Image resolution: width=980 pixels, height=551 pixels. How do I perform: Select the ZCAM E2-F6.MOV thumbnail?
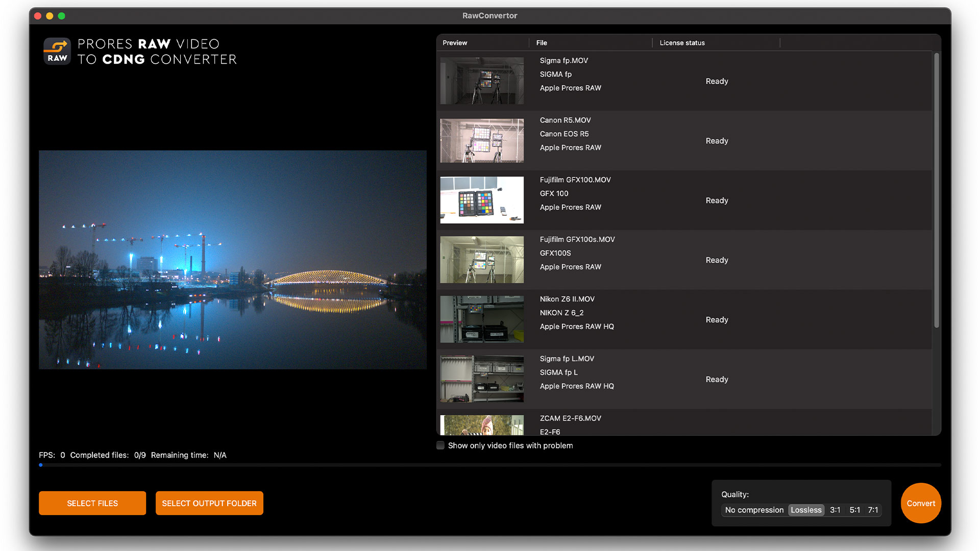(x=482, y=425)
